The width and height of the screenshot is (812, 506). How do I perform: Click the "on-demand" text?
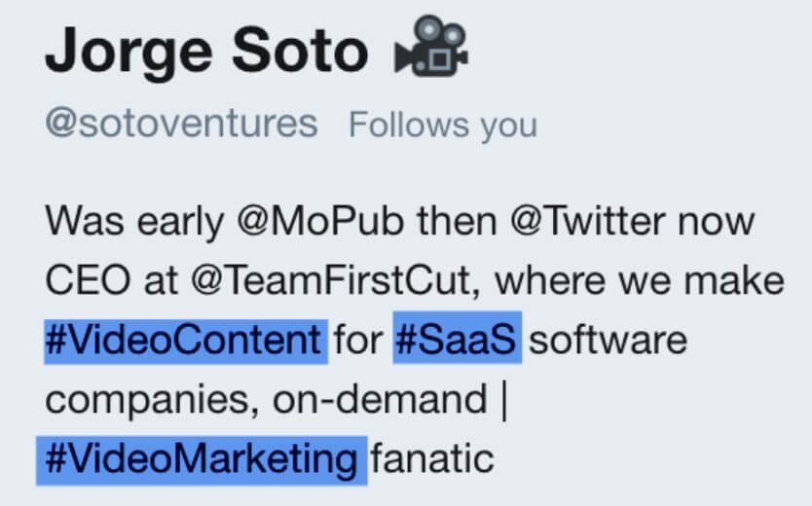tap(378, 400)
